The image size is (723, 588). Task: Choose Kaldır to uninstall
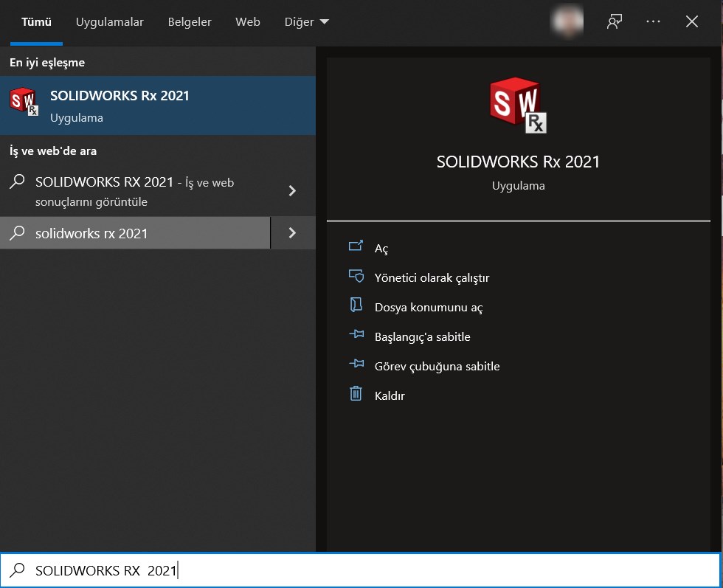[x=390, y=395]
